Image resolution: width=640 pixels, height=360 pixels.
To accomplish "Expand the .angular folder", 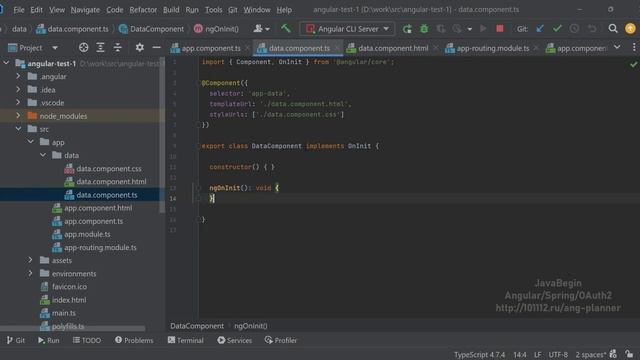I will pos(18,76).
